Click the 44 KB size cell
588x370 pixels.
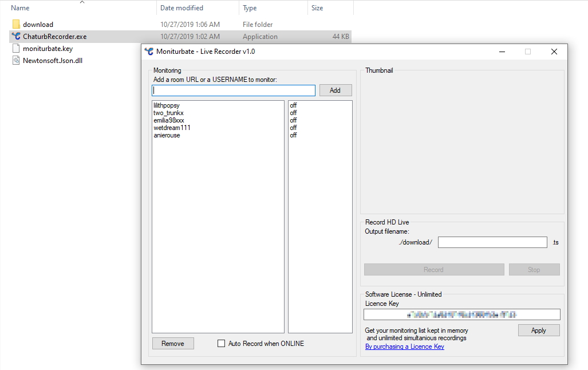pos(341,37)
